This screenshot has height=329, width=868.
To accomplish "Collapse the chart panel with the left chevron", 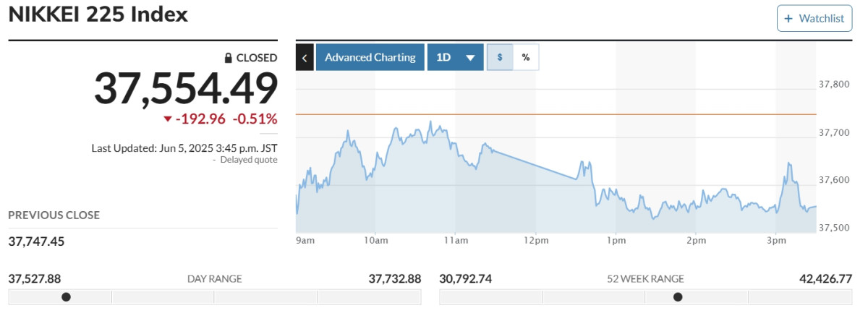I will pos(305,58).
